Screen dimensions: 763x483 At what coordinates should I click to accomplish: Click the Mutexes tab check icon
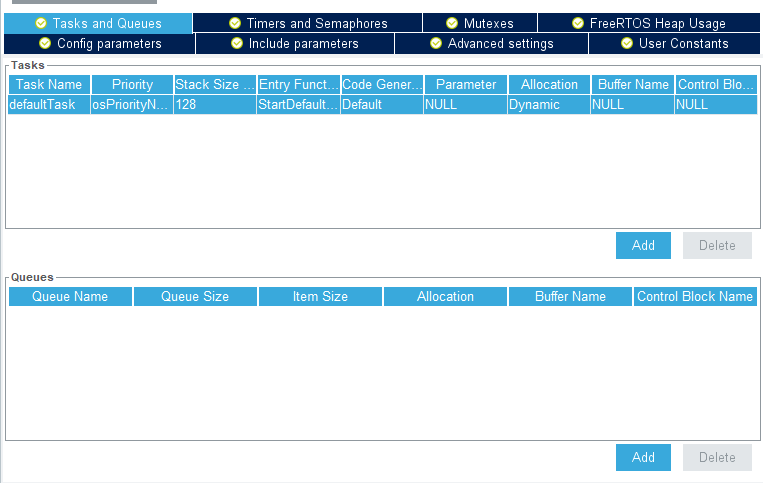[452, 23]
